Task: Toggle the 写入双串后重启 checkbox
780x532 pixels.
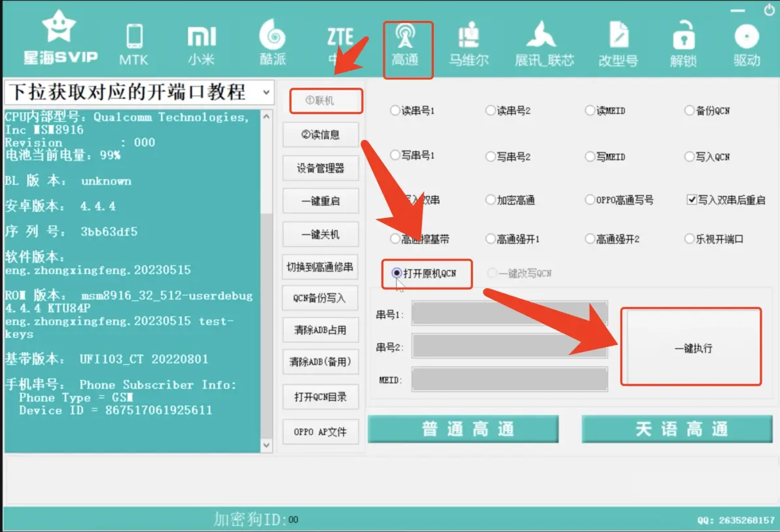Action: tap(692, 200)
